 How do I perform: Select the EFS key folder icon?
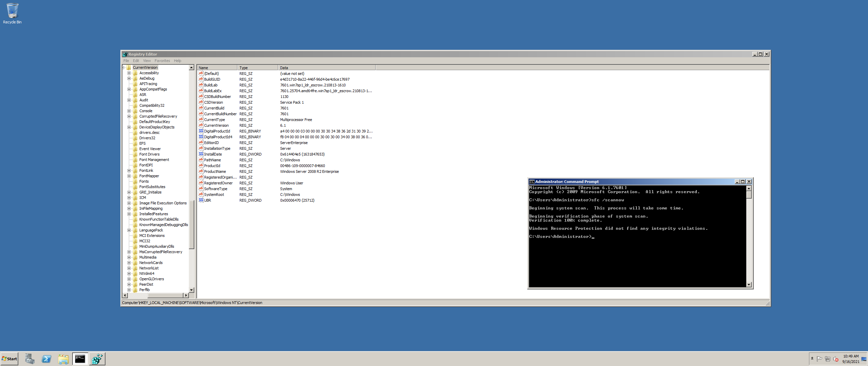pyautogui.click(x=135, y=143)
